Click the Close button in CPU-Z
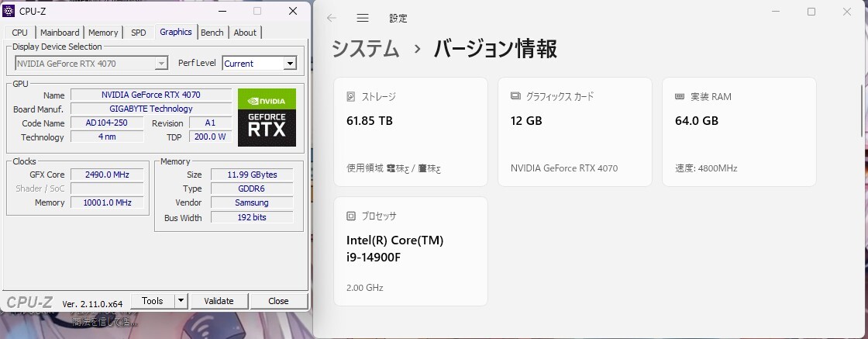 278,301
